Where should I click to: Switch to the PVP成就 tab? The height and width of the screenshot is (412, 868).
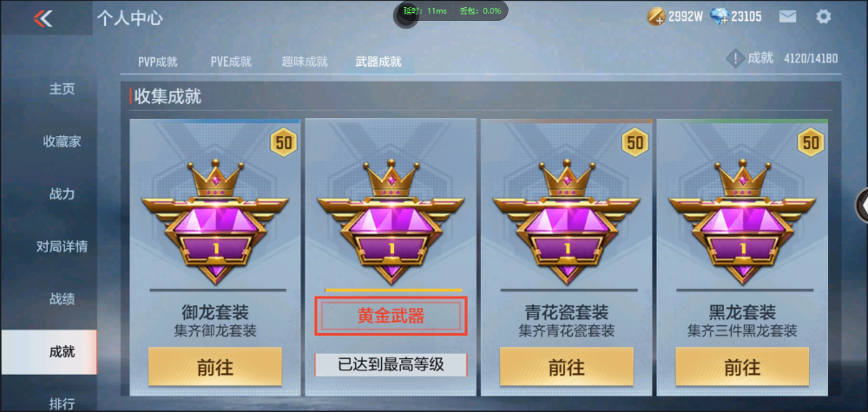(158, 62)
